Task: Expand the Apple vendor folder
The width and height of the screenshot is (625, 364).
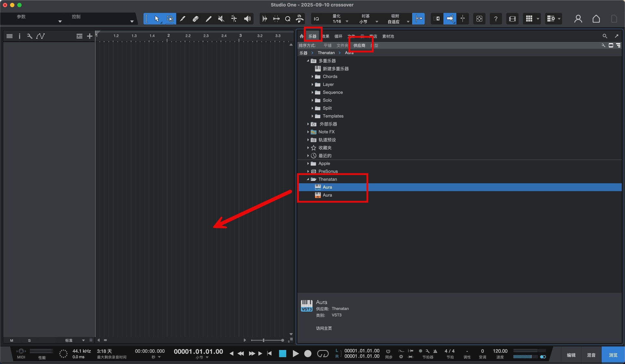Action: 308,164
